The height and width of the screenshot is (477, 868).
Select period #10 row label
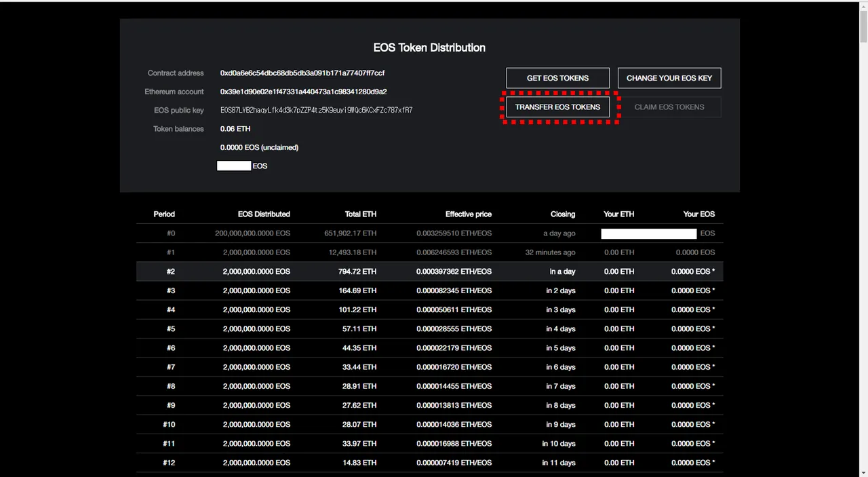pos(169,424)
